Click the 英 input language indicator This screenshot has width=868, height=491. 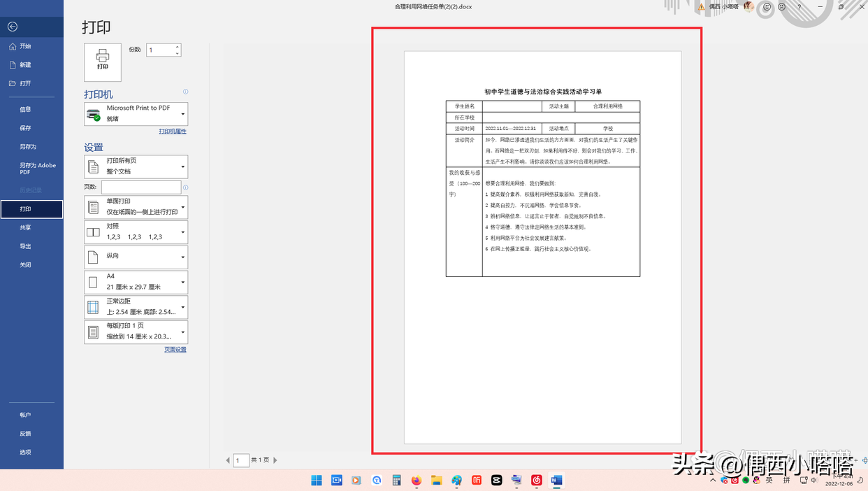769,481
